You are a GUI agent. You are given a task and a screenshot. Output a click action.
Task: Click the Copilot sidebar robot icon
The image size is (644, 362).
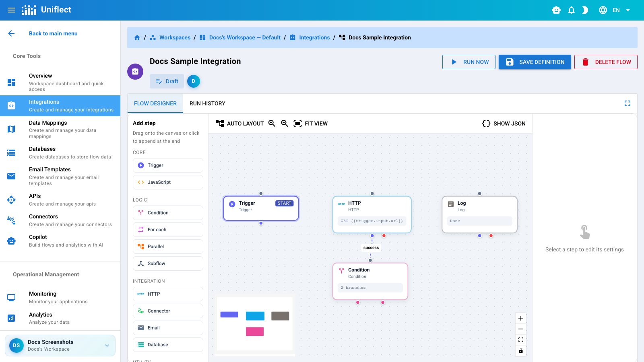click(11, 241)
